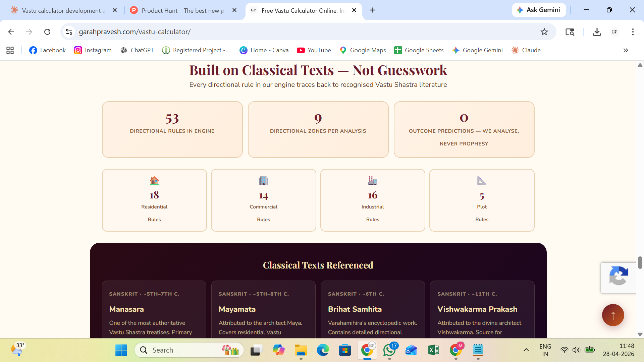
Task: Click Ask Gemini button
Action: click(x=539, y=10)
